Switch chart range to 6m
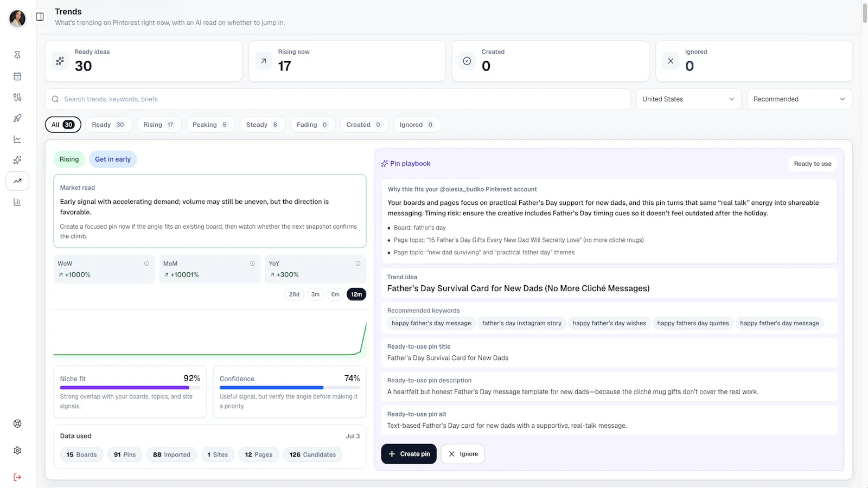The image size is (868, 488). [335, 294]
